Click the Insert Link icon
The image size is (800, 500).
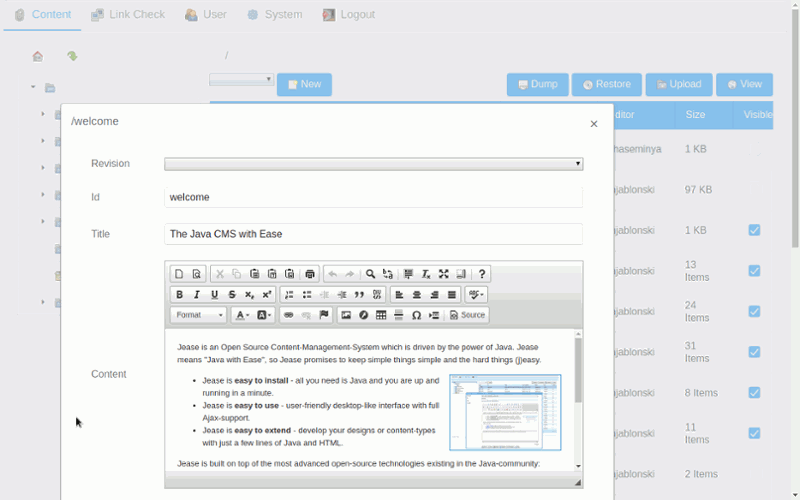click(x=288, y=315)
